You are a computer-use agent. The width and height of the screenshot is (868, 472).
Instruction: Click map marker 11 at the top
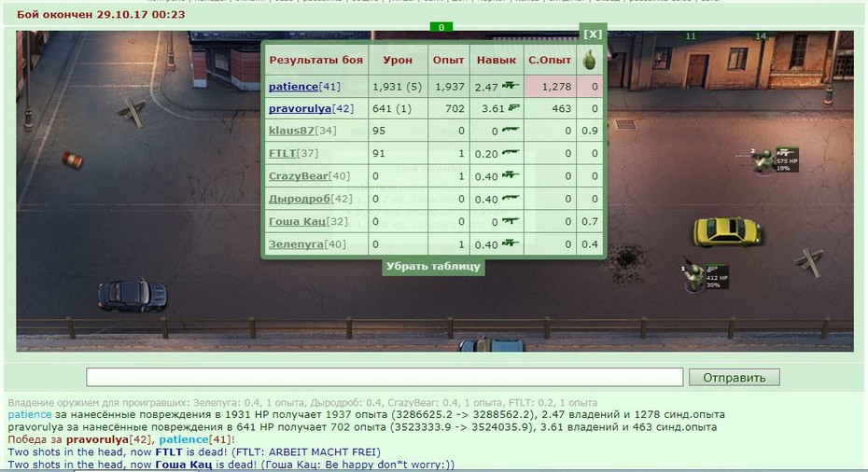[x=691, y=36]
